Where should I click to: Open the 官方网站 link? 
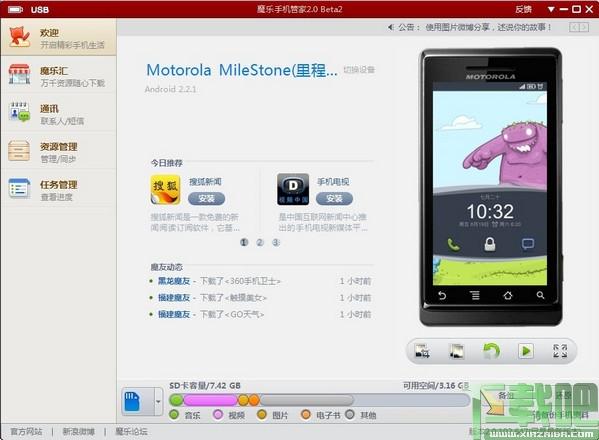[26, 432]
